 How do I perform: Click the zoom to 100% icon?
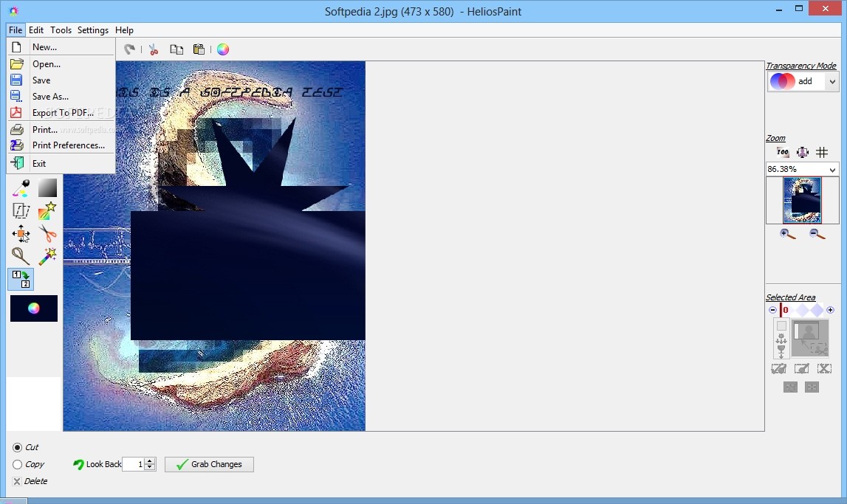pyautogui.click(x=783, y=152)
